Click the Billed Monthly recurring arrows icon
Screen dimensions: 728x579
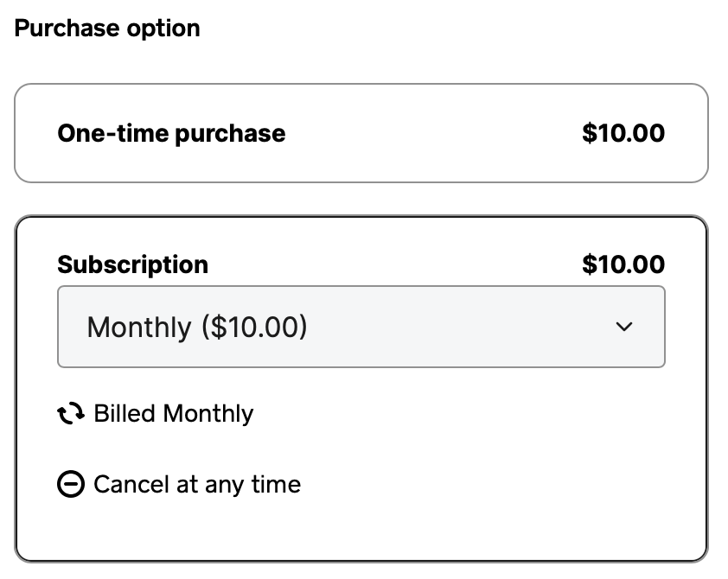point(71,414)
